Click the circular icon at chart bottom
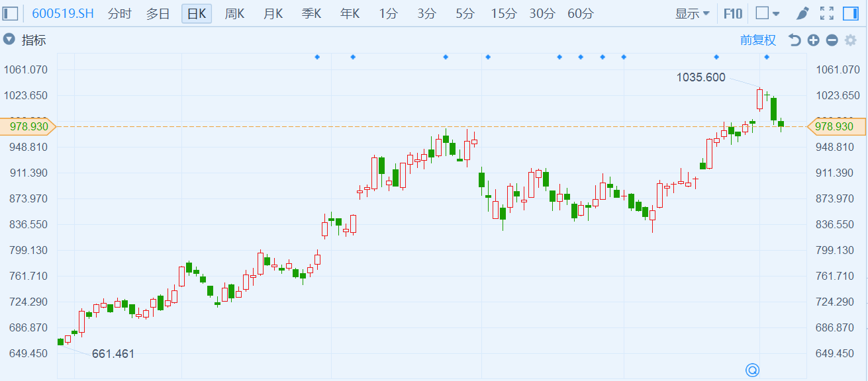 tap(752, 370)
